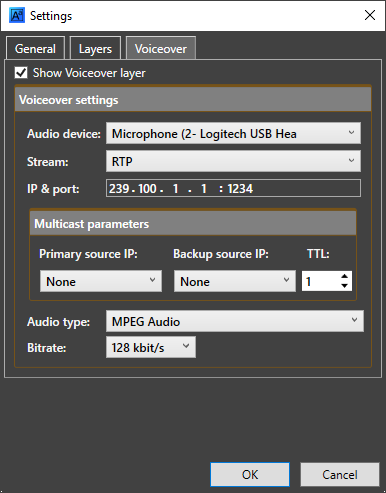
Task: Click the Primary source IP label
Action: [x=88, y=254]
